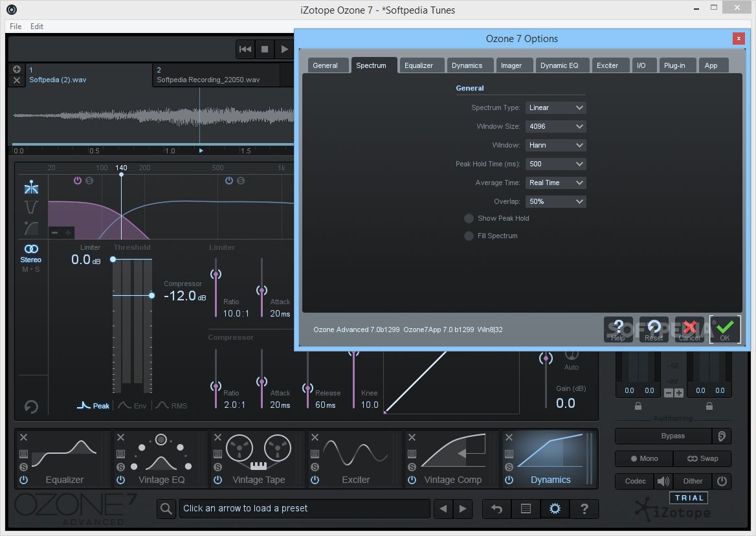This screenshot has width=756, height=536.
Task: Reset the Dynamics module with circular arrow icon
Action: pyautogui.click(x=31, y=407)
